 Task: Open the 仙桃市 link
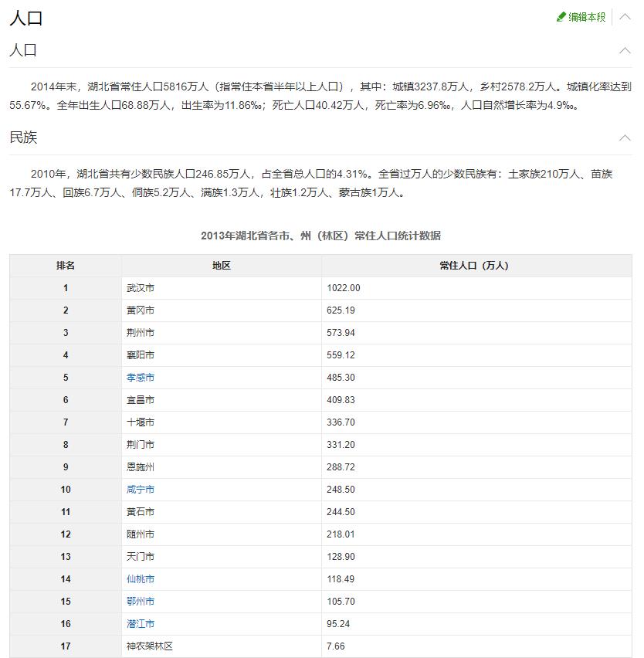point(141,578)
